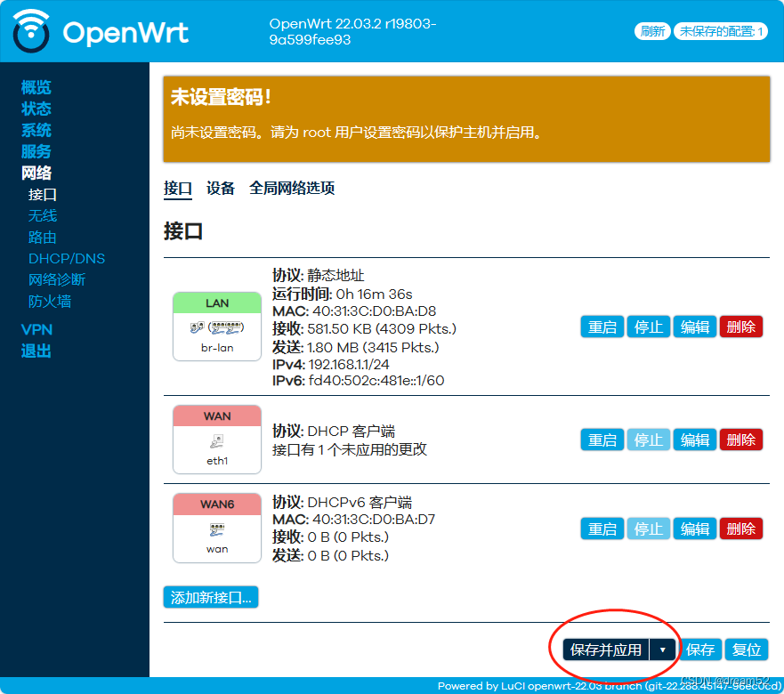The image size is (784, 694).
Task: Click the LAN MAC address 40:31:3C:D0:BA:D8
Action: coord(374,311)
